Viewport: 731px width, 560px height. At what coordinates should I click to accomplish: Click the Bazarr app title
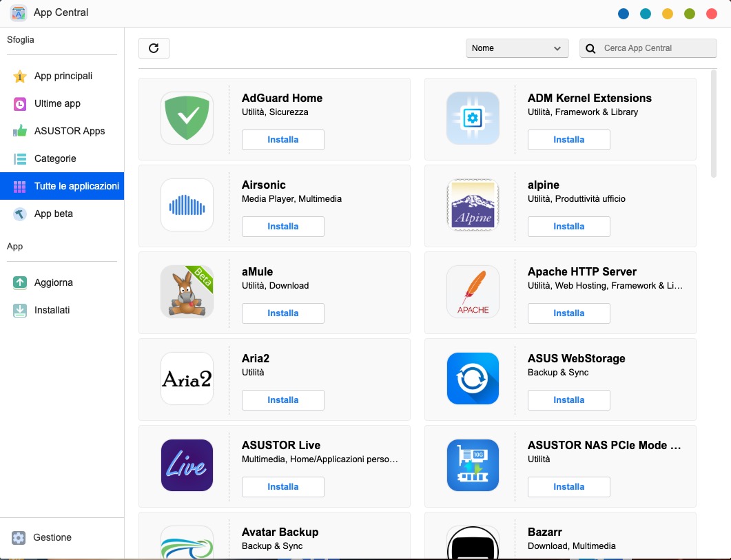click(x=544, y=532)
